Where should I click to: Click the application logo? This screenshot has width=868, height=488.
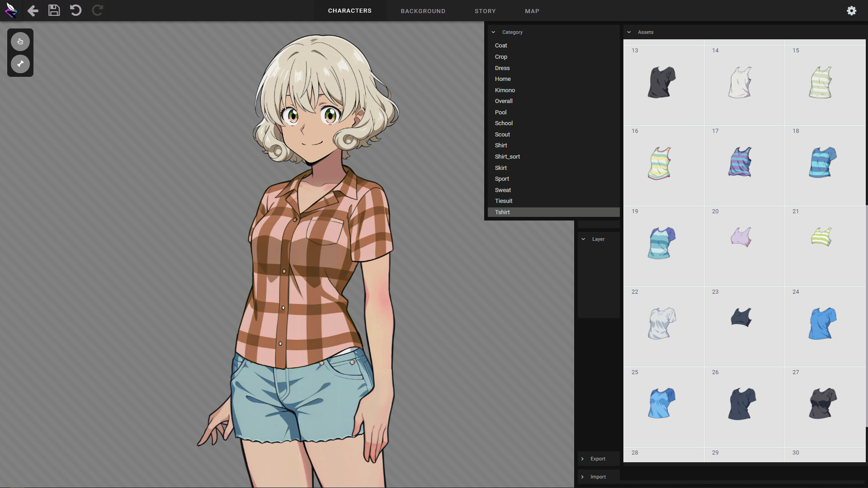point(11,10)
